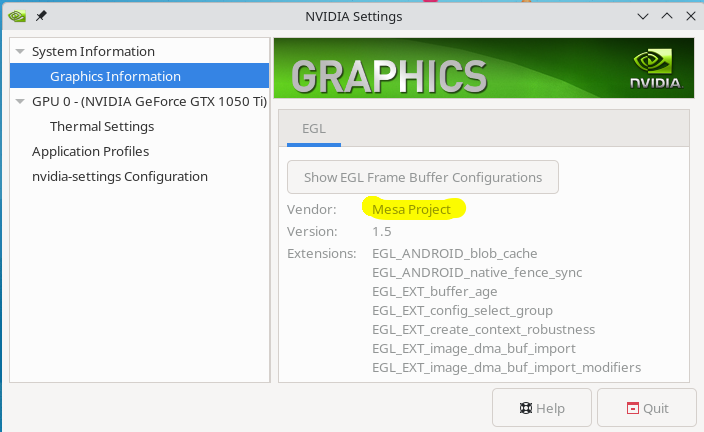Click EGL_EXT_buffer_age extension text
Image resolution: width=704 pixels, height=432 pixels.
click(x=435, y=292)
